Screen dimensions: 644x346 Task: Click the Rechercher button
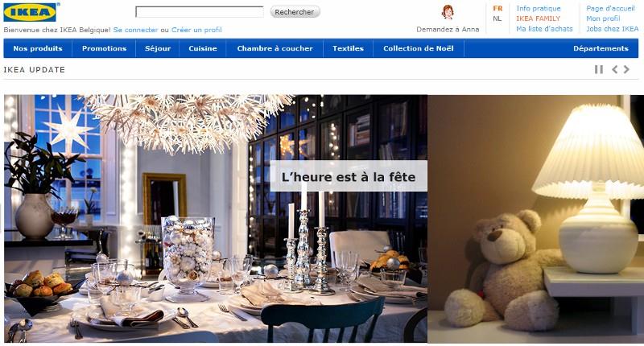(295, 12)
